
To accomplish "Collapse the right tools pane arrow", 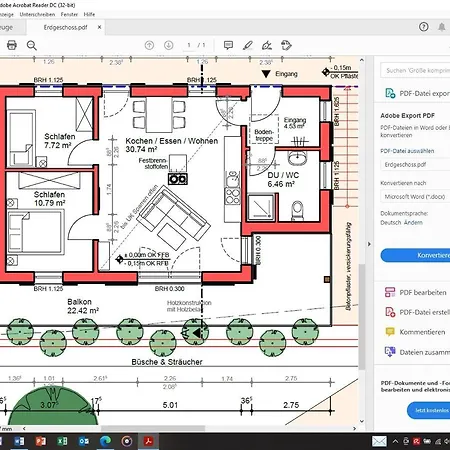I will click(369, 244).
